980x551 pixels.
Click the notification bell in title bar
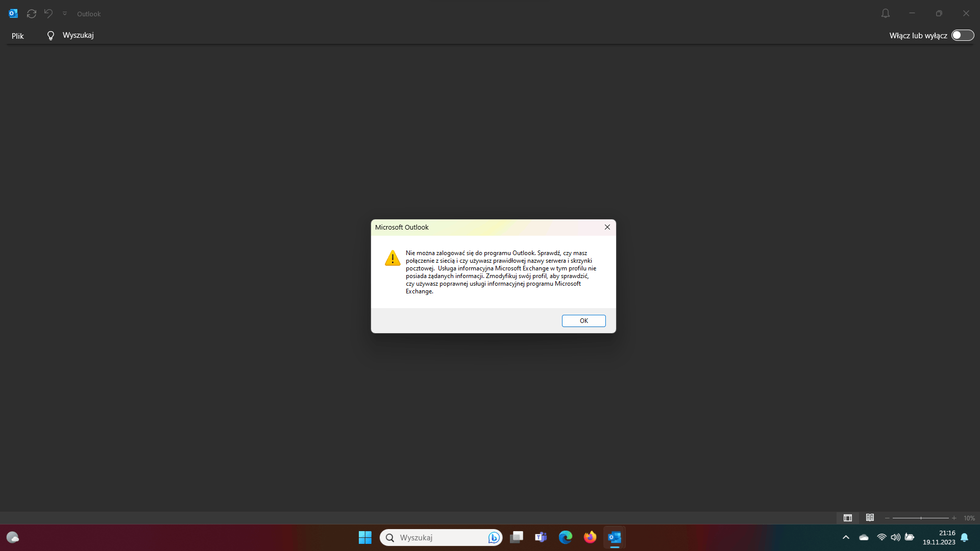885,14
